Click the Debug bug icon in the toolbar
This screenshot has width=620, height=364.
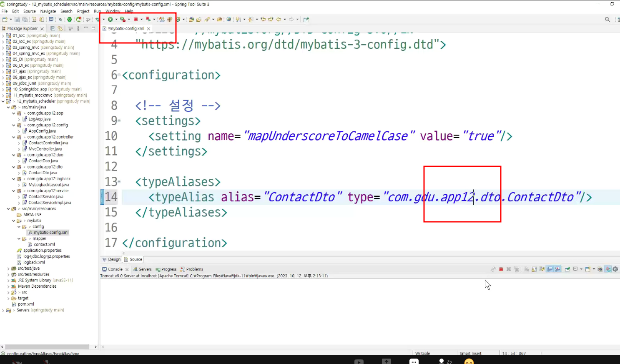tap(98, 19)
